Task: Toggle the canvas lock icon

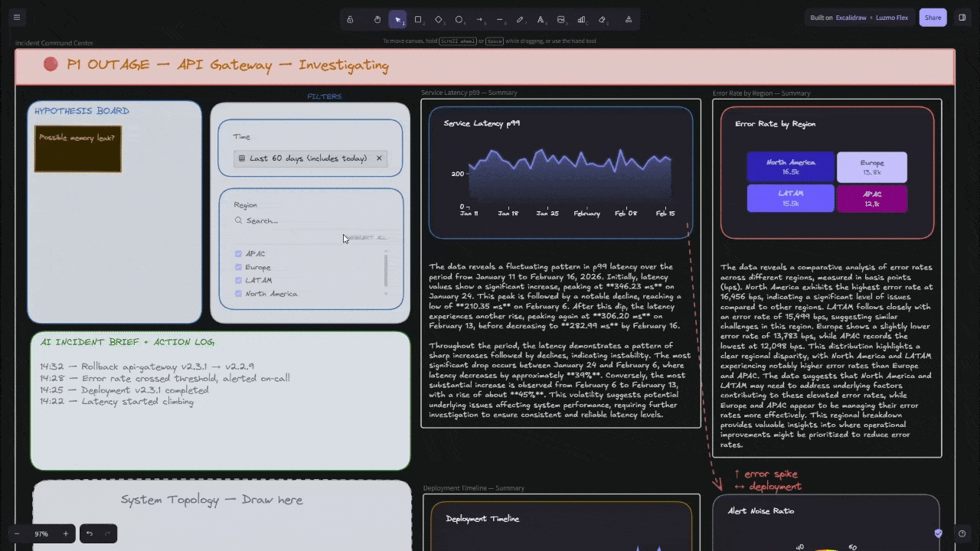Action: coord(350,19)
